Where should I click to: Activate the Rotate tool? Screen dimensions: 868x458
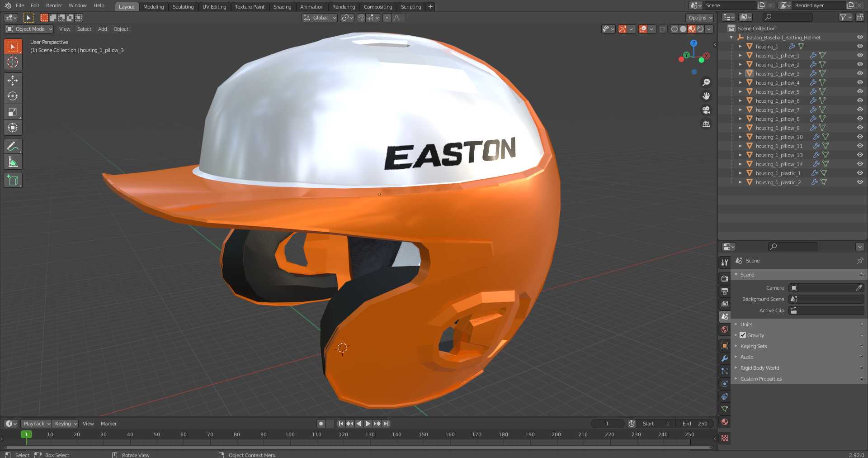[x=13, y=96]
